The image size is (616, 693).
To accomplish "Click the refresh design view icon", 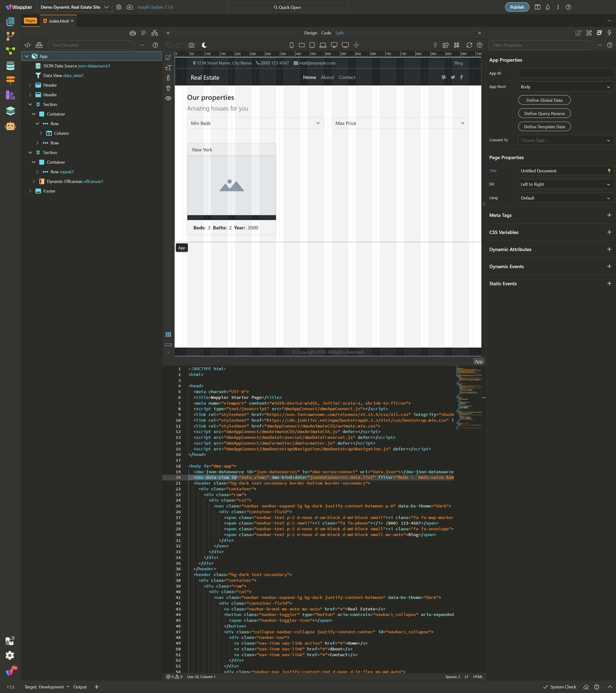I will pos(469,45).
